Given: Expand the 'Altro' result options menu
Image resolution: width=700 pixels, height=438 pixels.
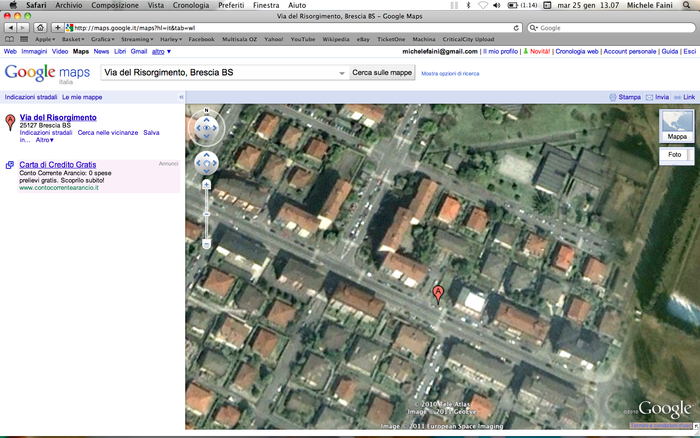Looking at the screenshot, I should tap(45, 140).
